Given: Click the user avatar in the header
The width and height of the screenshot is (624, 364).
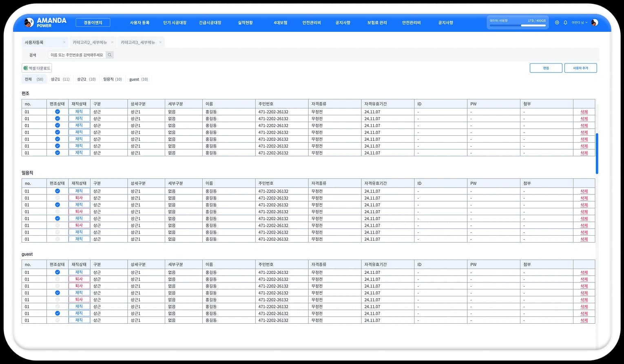Looking at the screenshot, I should pos(595,23).
